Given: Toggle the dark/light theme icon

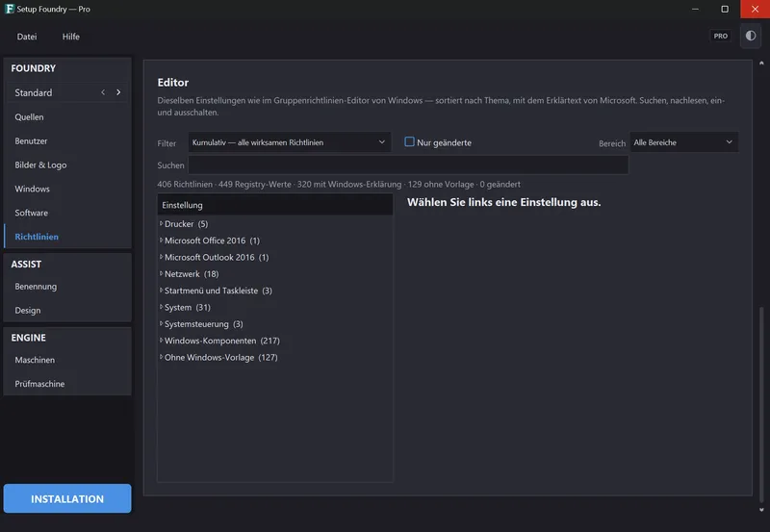Looking at the screenshot, I should 751,36.
